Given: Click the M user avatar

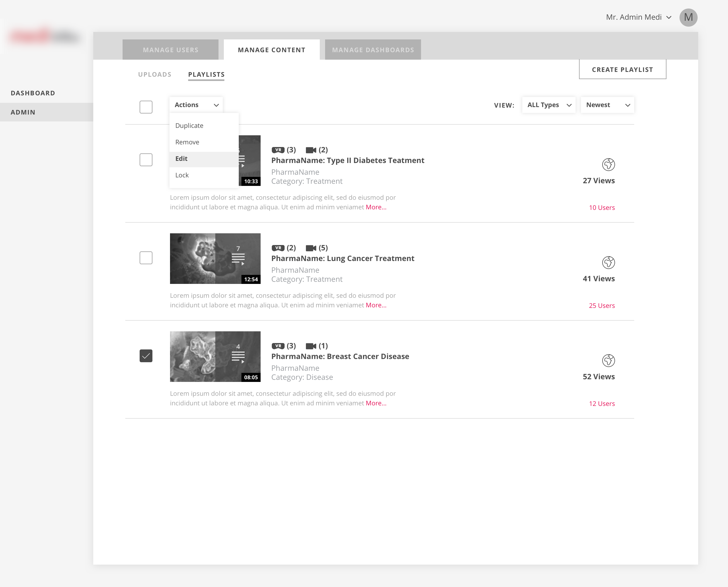Looking at the screenshot, I should pyautogui.click(x=688, y=17).
